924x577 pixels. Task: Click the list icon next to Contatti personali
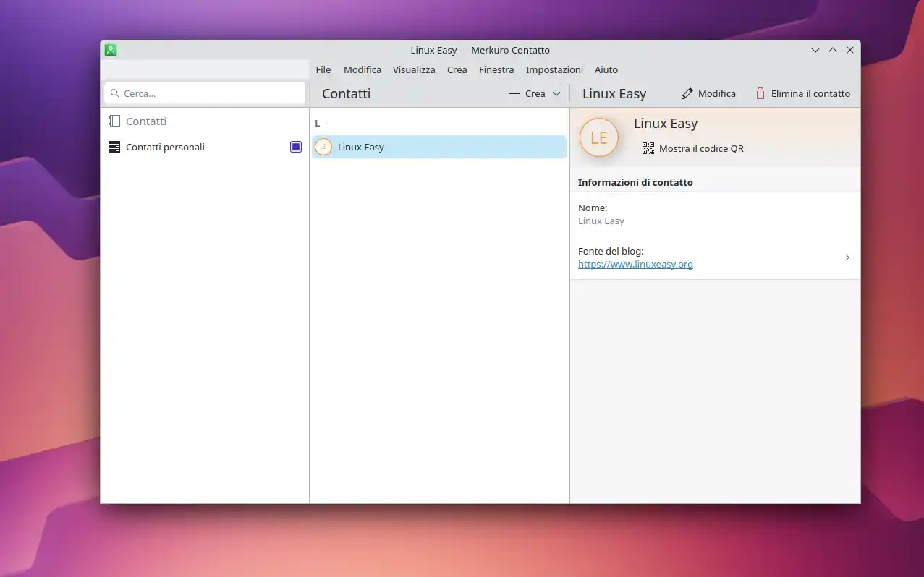[x=114, y=147]
